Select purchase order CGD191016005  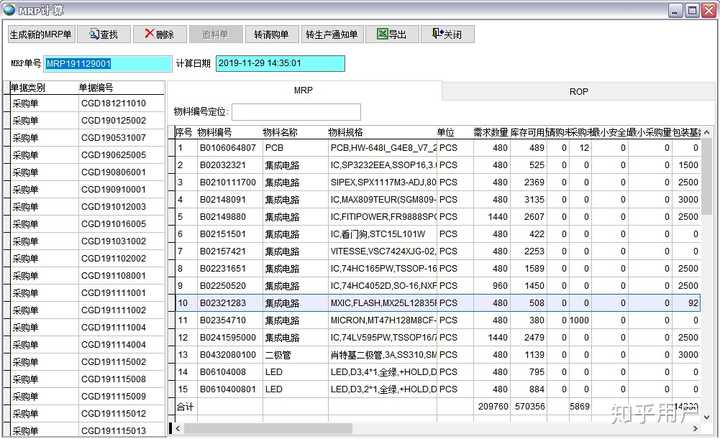click(x=113, y=224)
